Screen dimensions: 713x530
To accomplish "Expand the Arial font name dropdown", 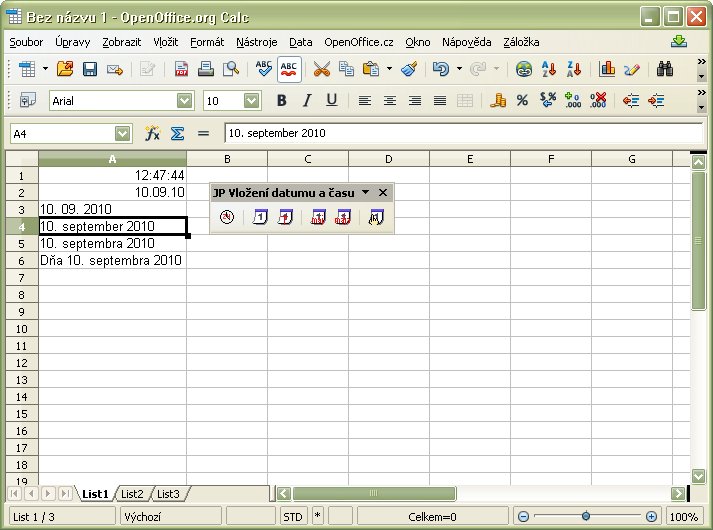I will (x=184, y=100).
